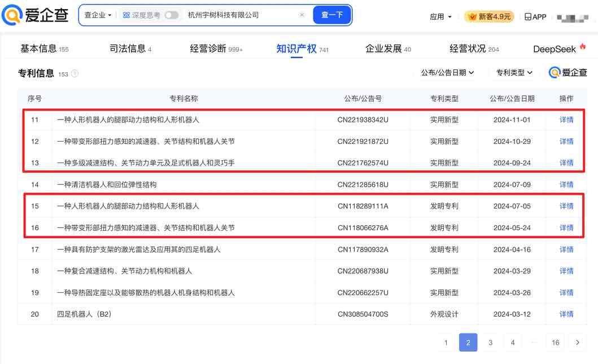Open the 查企业 search type dropdown

coord(98,15)
